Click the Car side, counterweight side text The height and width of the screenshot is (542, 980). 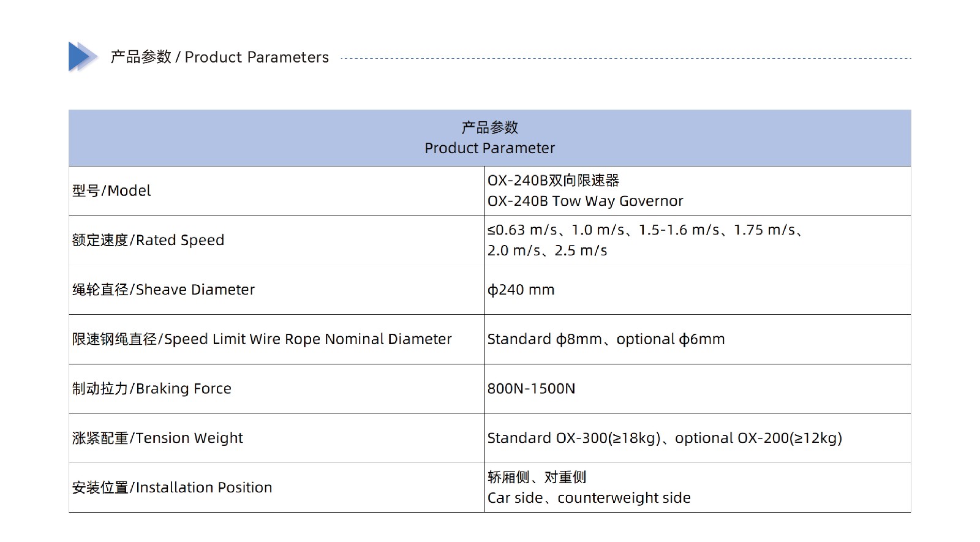[589, 498]
